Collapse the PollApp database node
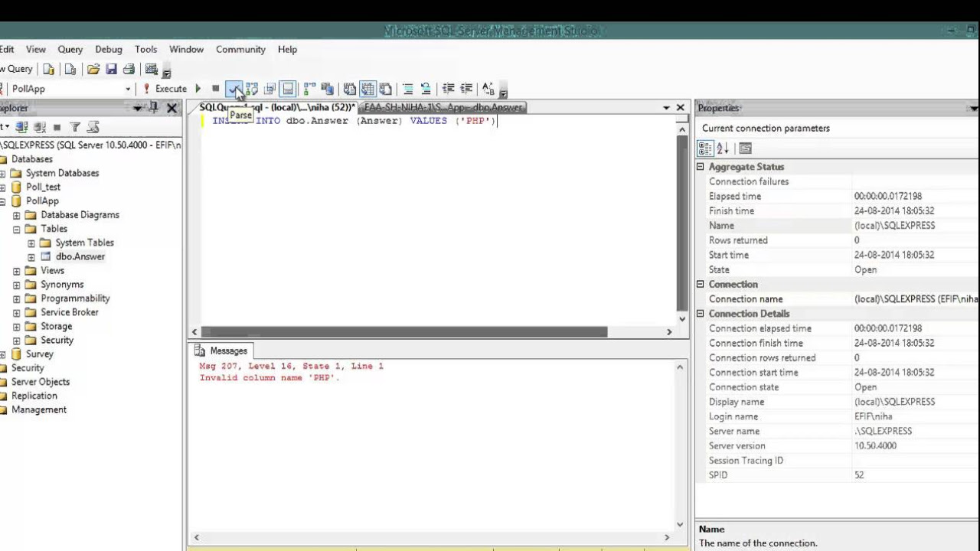980x551 pixels. point(2,201)
